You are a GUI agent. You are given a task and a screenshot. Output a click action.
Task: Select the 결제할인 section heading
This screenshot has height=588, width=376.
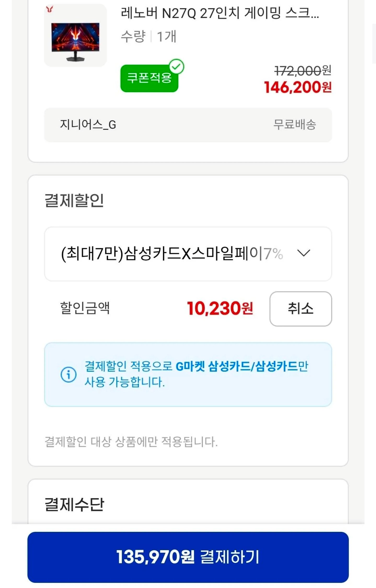click(74, 201)
